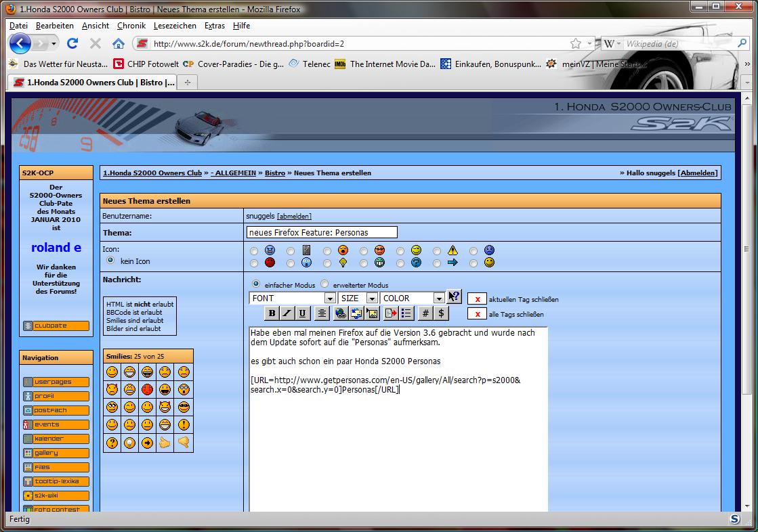Viewport: 758px width, 532px height.
Task: Apply italic formatting in editor toolbar
Action: [287, 313]
